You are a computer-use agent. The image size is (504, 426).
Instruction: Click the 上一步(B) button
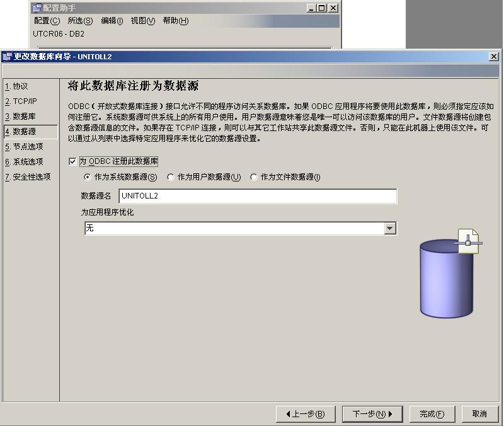[x=306, y=414]
